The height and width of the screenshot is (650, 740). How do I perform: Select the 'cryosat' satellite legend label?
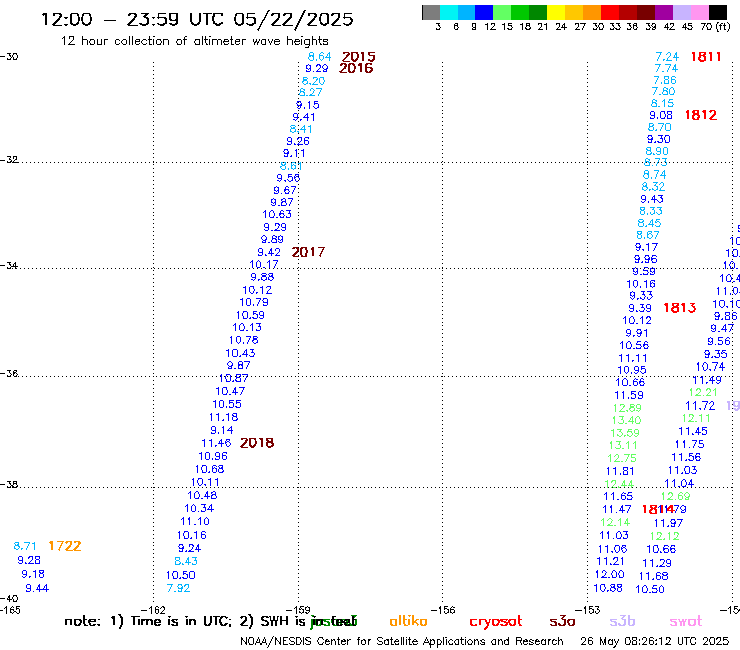[x=496, y=622]
